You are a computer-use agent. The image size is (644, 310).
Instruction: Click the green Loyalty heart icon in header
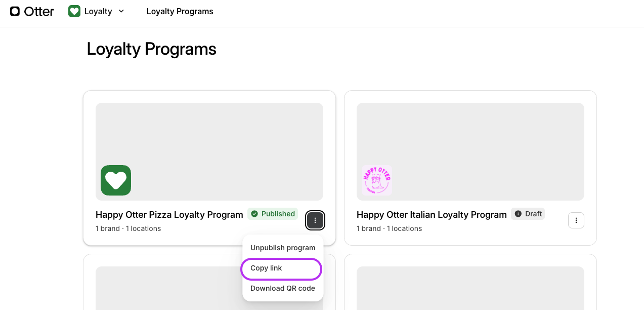[x=74, y=11]
